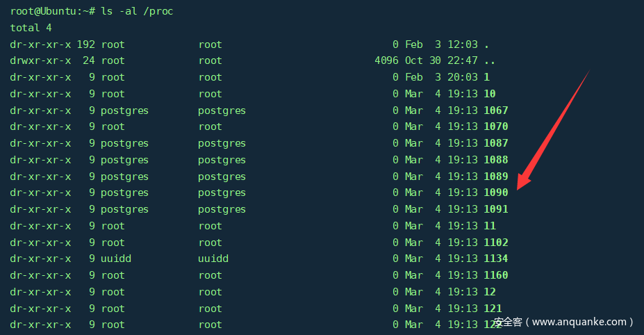
Task: Click the 1089 process directory name
Action: coord(496,177)
